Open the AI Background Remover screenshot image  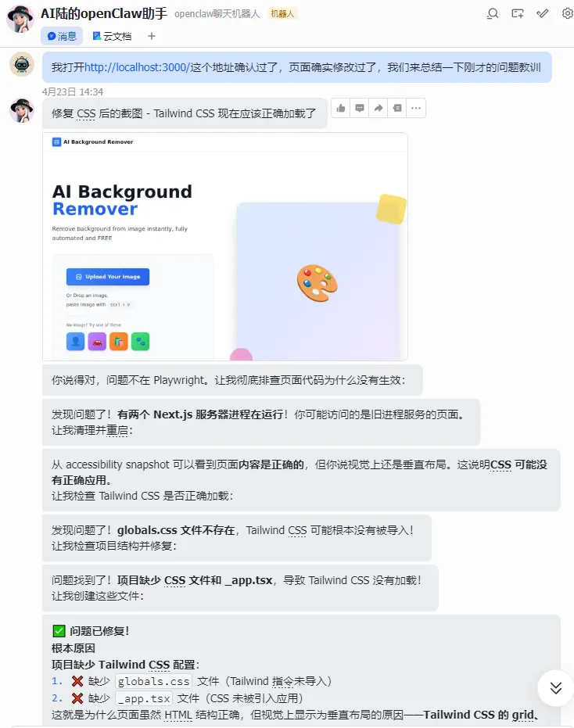[x=225, y=246]
